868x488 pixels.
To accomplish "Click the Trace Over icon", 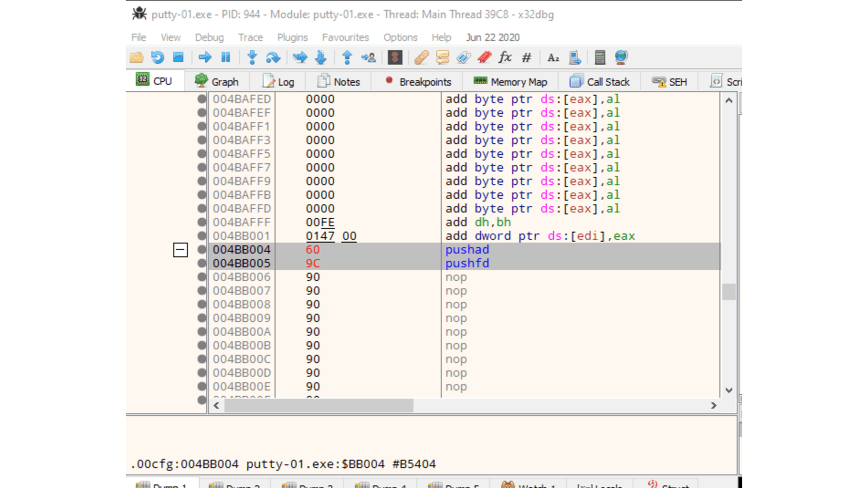I will tap(321, 57).
